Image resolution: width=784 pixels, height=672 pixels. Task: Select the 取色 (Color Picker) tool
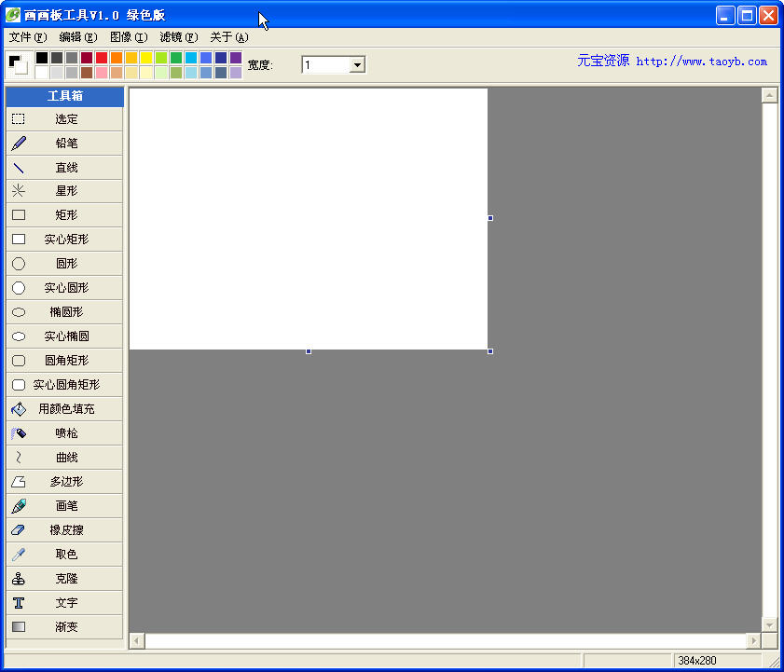(63, 554)
